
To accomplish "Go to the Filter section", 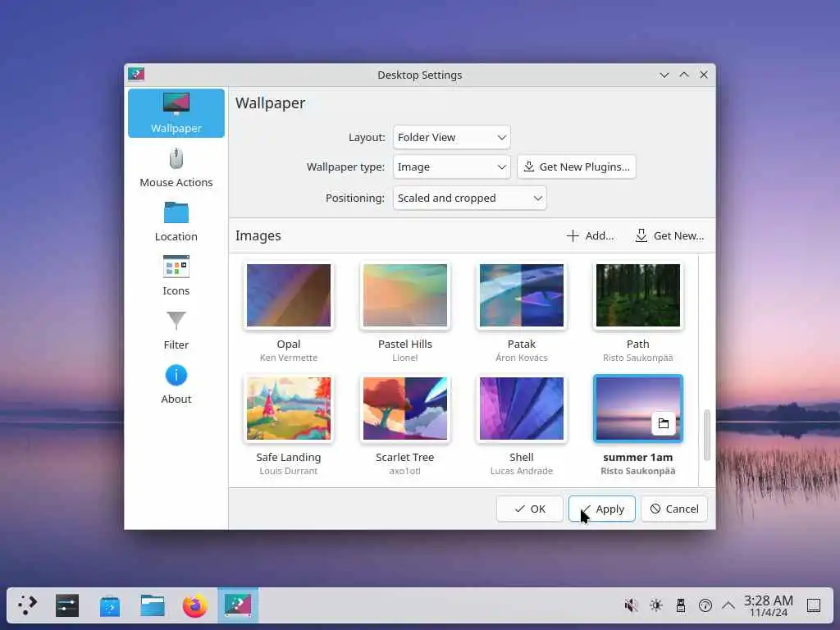I will pyautogui.click(x=176, y=330).
